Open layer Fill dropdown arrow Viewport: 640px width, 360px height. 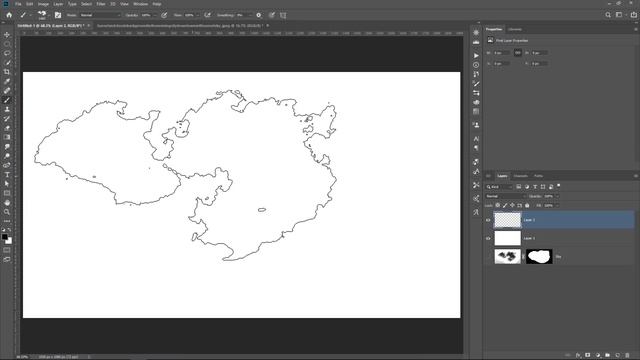pyautogui.click(x=557, y=205)
